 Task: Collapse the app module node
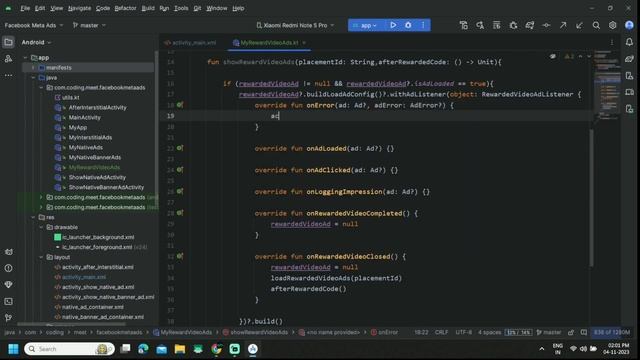(x=25, y=58)
